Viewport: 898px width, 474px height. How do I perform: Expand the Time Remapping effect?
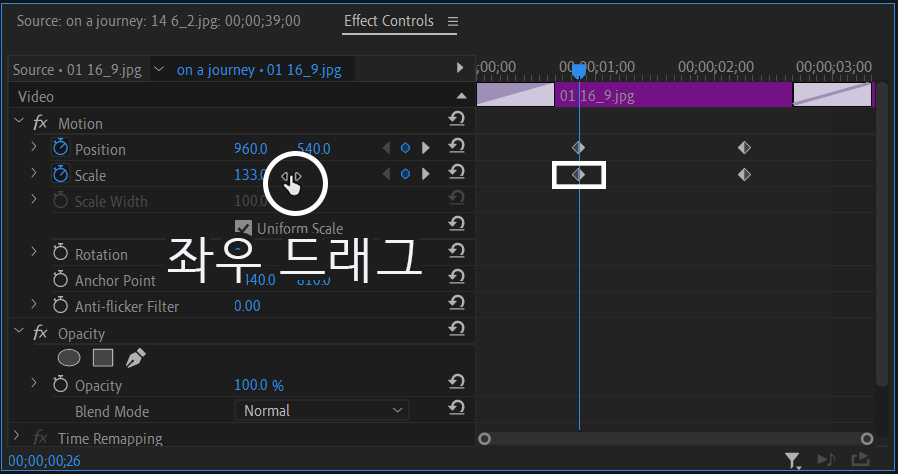tap(17, 436)
